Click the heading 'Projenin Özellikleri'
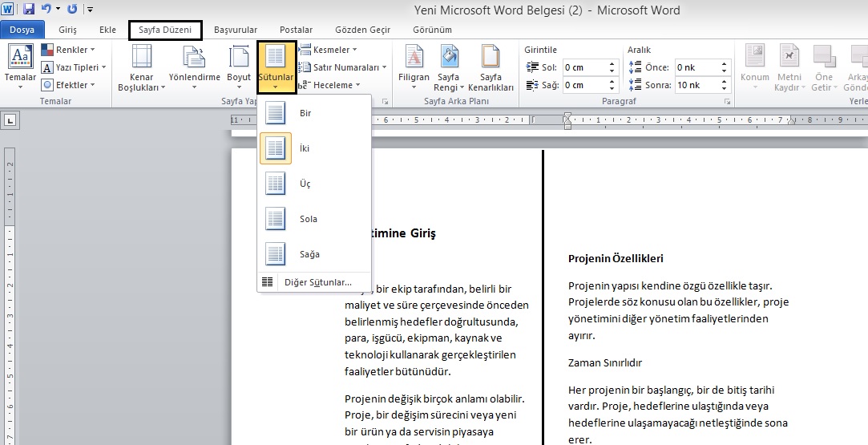The image size is (868, 445). [616, 258]
